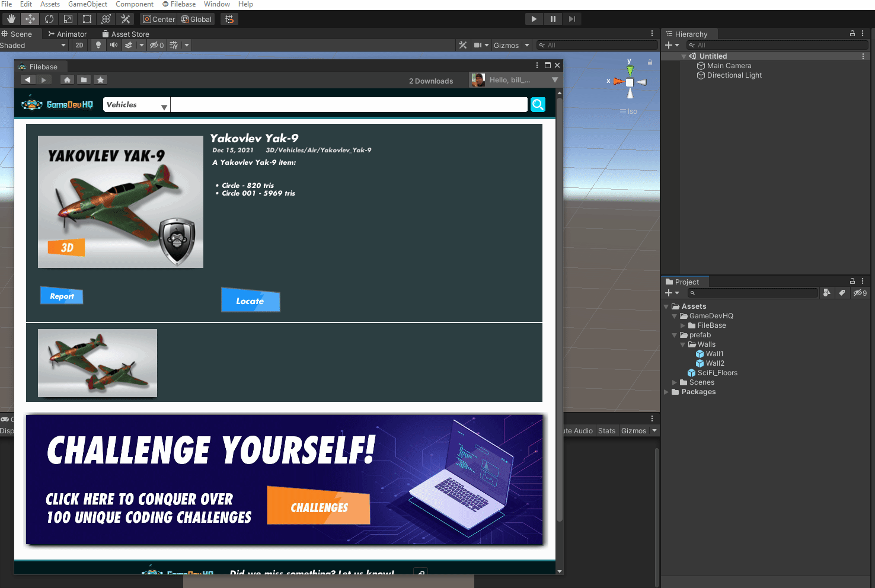Click the 2 Downloads link
875x588 pixels.
(x=431, y=81)
